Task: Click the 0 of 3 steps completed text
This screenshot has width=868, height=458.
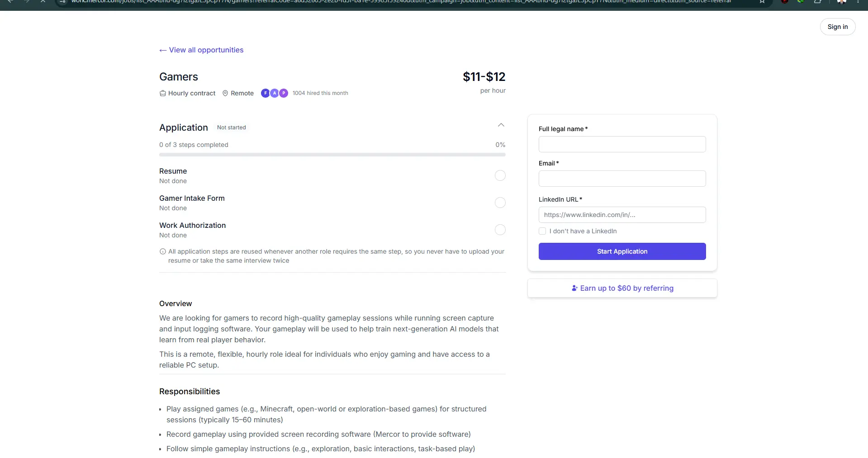Action: click(194, 145)
